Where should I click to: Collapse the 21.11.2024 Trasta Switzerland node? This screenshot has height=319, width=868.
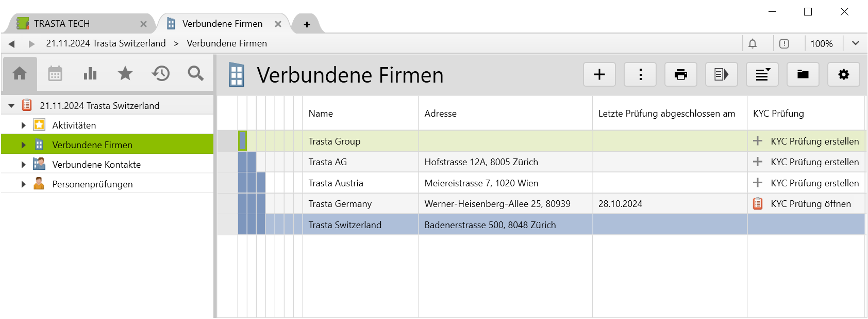[11, 106]
